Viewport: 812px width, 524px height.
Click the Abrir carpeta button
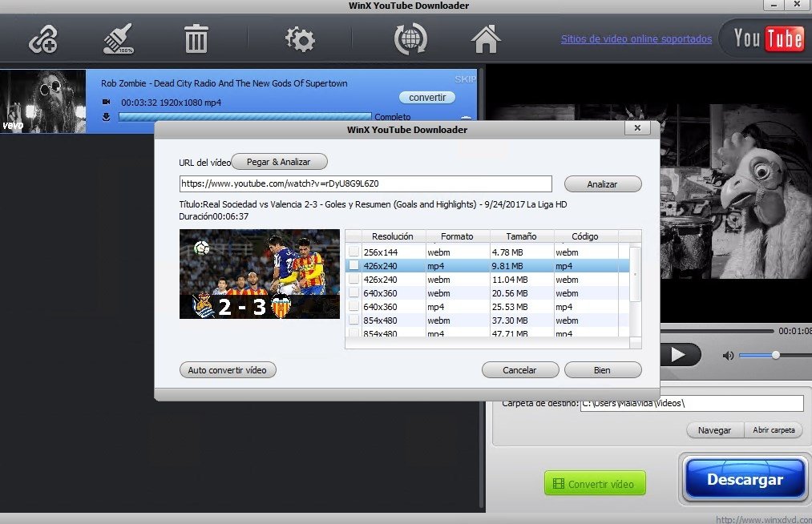click(774, 430)
